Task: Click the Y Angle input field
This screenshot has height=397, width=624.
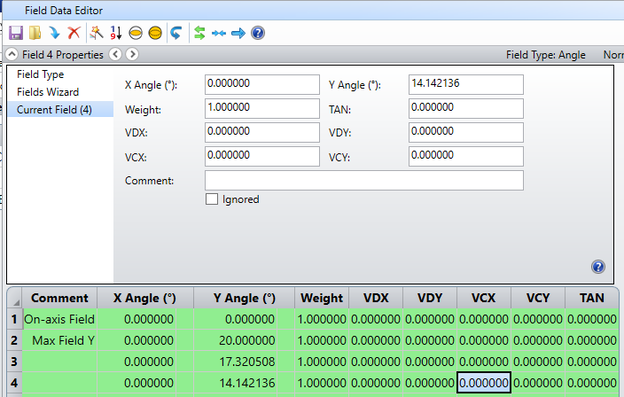Action: click(x=466, y=84)
